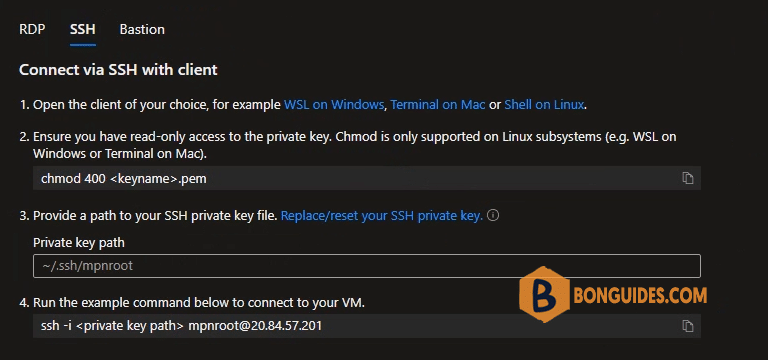Switch to the RDP tab

[x=32, y=29]
